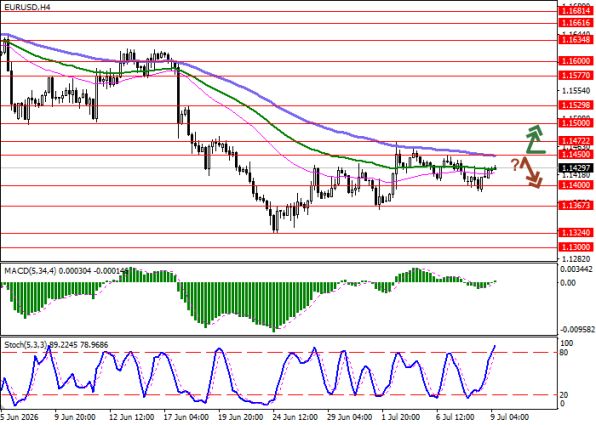Click the 5 Jun 2026 date label
The width and height of the screenshot is (596, 425).
[20, 417]
